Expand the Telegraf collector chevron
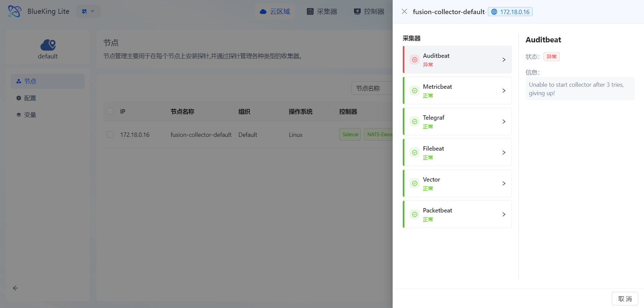The image size is (644, 308). click(504, 122)
